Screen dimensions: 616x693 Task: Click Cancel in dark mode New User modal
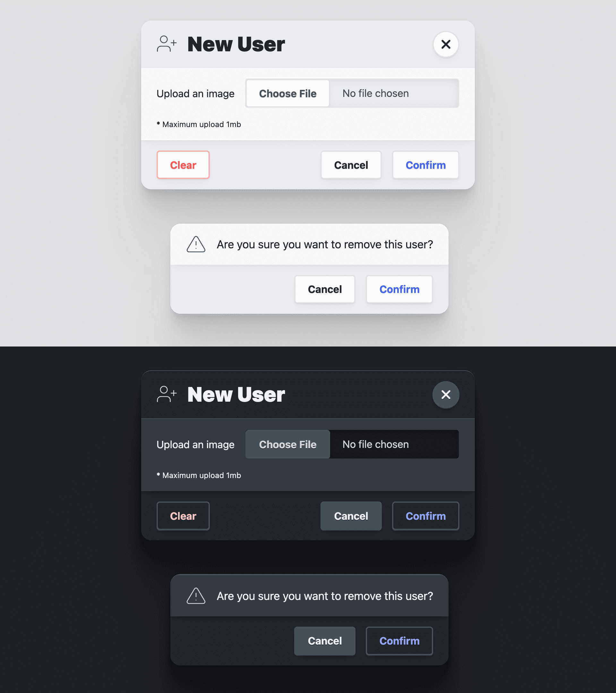pyautogui.click(x=351, y=515)
